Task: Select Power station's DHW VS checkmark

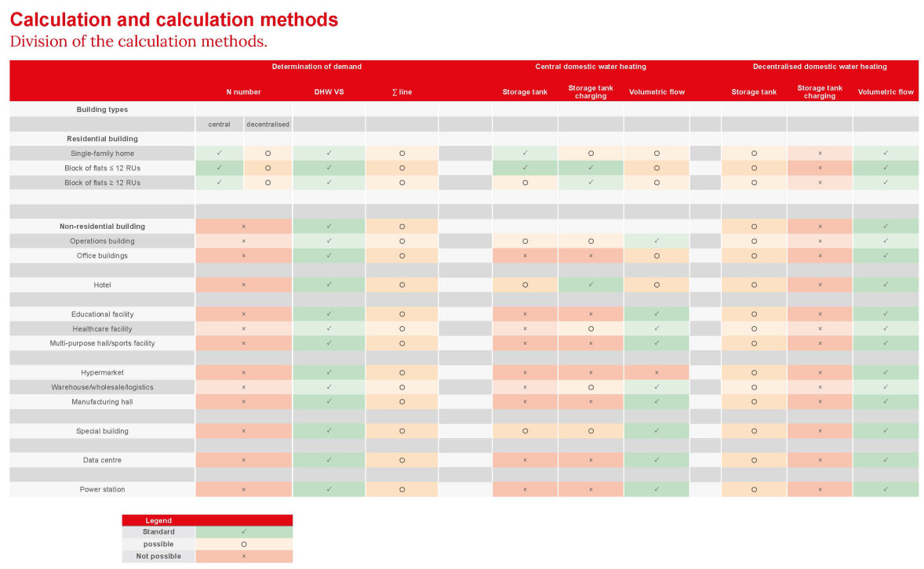Action: [329, 490]
